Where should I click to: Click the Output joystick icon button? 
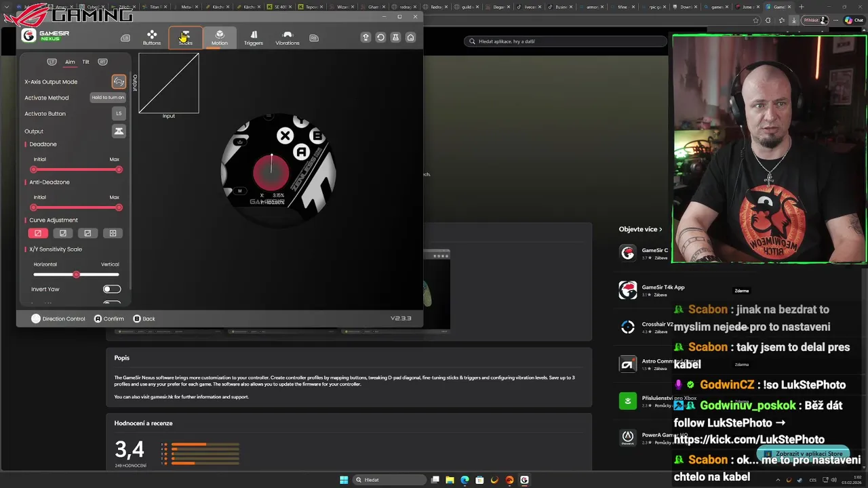click(x=119, y=131)
